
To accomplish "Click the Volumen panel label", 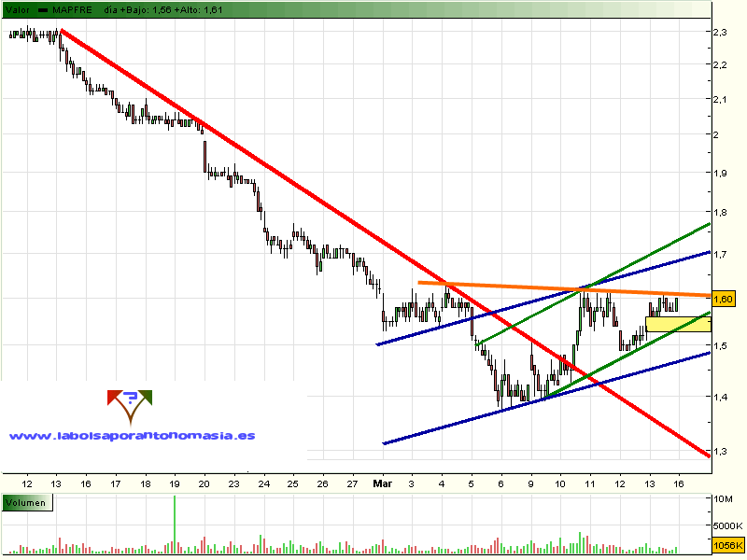I will [27, 503].
